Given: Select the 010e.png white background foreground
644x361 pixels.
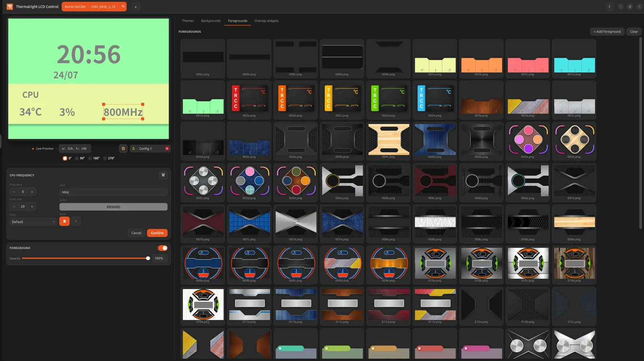Looking at the screenshot, I should (x=203, y=306).
